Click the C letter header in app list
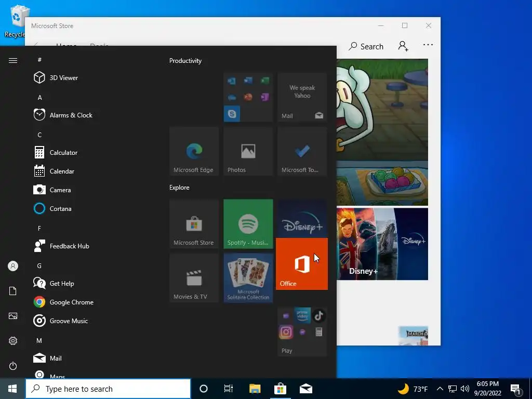The image size is (532, 399). 39,135
